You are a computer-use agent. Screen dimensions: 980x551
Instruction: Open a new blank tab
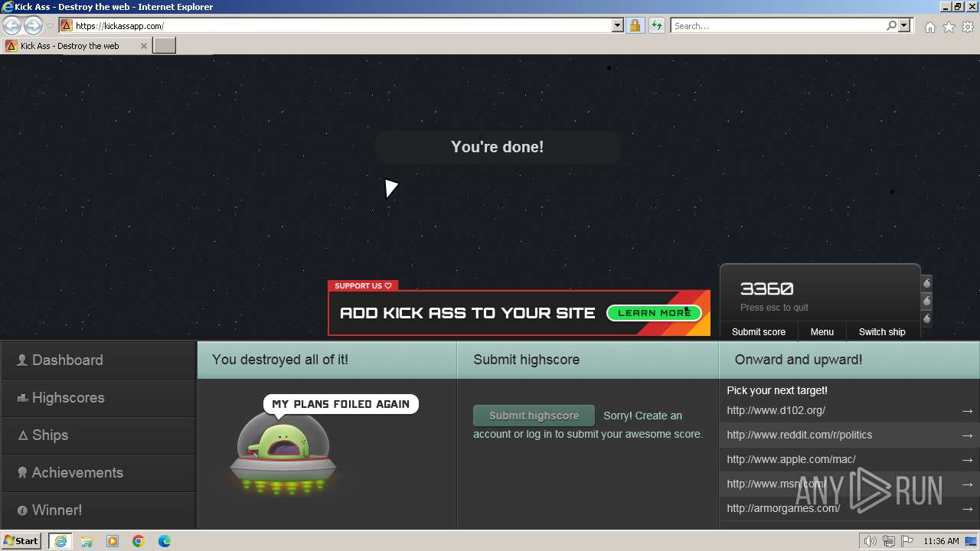tap(165, 46)
